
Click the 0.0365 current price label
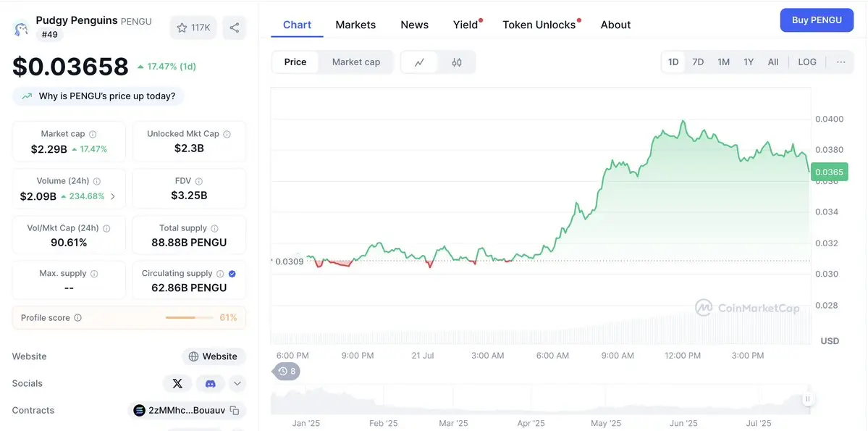pos(829,172)
